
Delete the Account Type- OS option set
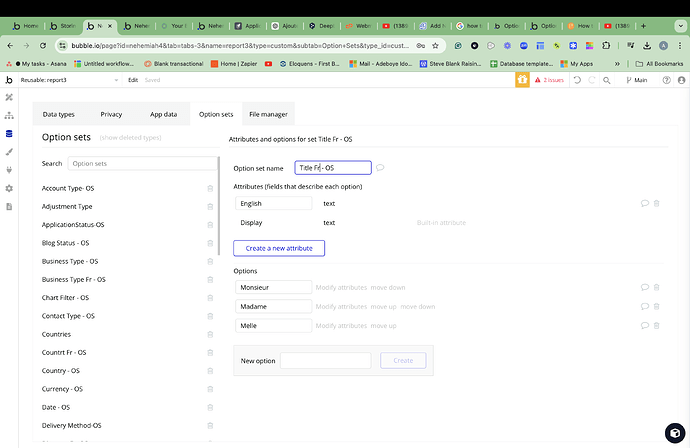(x=210, y=188)
